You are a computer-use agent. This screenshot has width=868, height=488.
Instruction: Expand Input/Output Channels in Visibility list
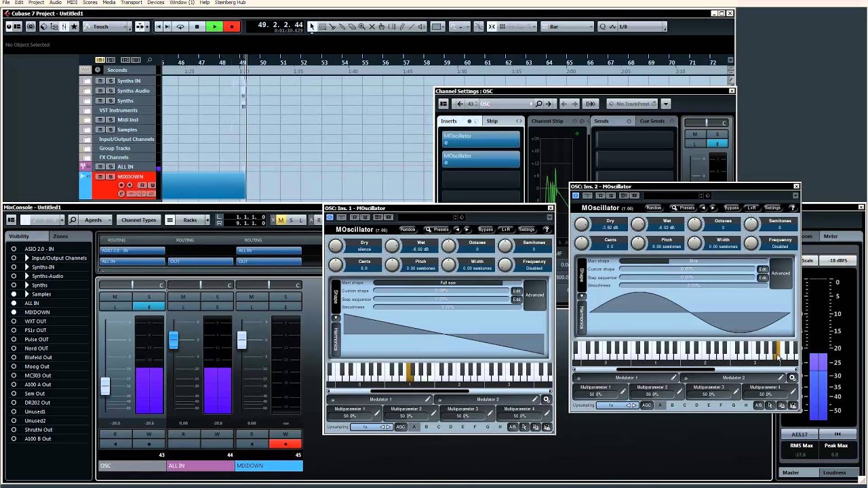tap(27, 258)
